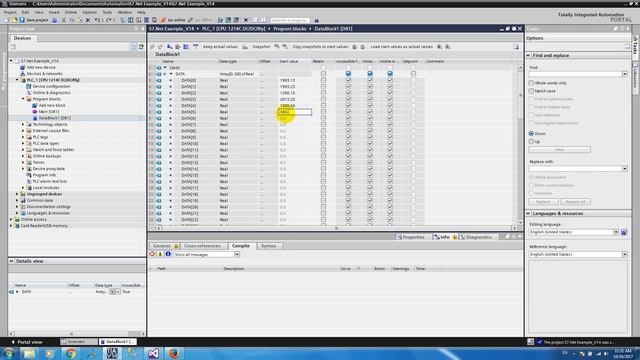Click the TIA Portal icon in taskbar
The width and height of the screenshot is (640, 360).
(112, 353)
